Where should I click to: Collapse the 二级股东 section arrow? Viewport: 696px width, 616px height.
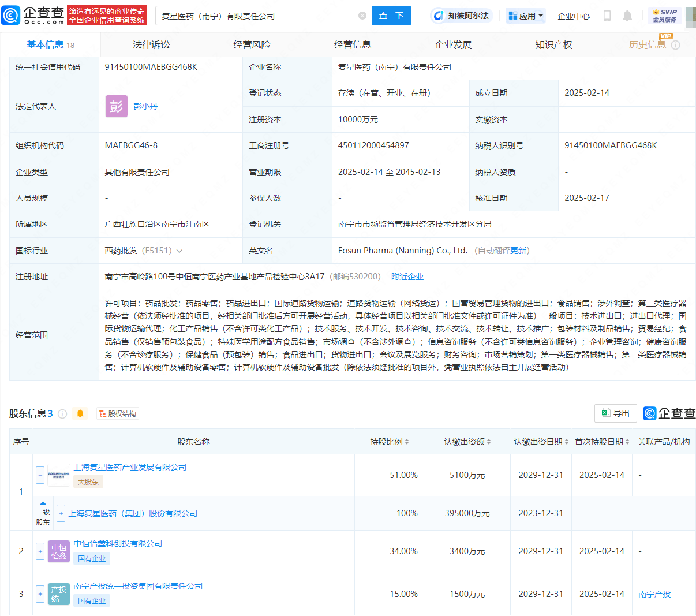click(x=43, y=503)
